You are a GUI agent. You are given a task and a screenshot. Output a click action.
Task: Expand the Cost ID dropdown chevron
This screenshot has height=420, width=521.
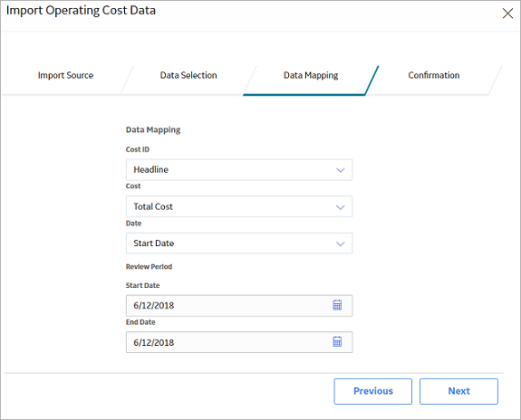(x=341, y=170)
